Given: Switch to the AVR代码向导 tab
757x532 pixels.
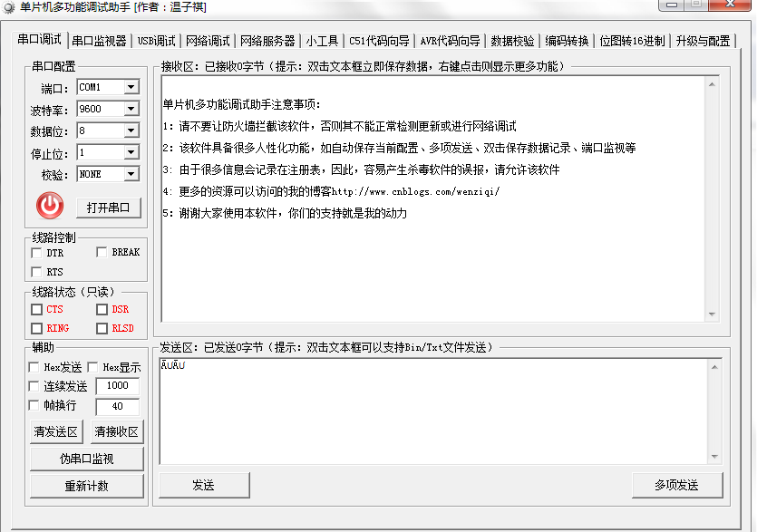Looking at the screenshot, I should click(450, 41).
